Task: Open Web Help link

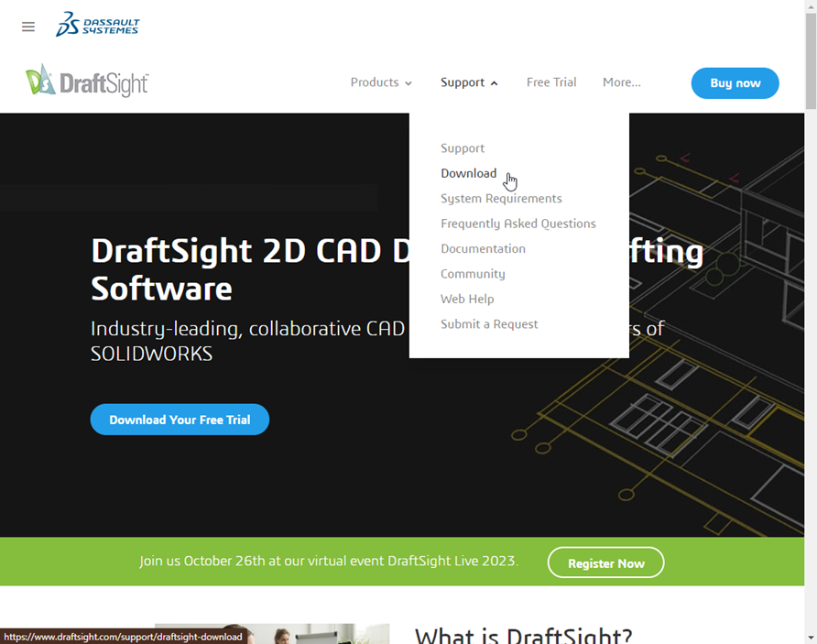Action: (x=467, y=299)
